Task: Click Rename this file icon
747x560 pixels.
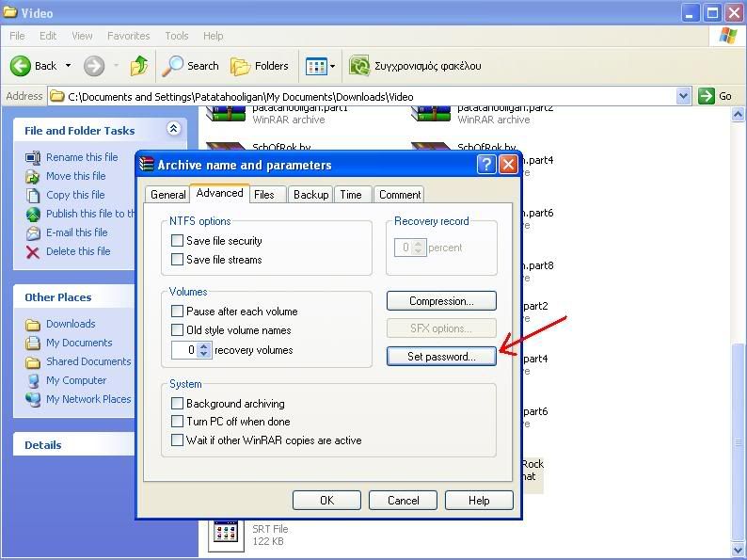Action: 33,157
